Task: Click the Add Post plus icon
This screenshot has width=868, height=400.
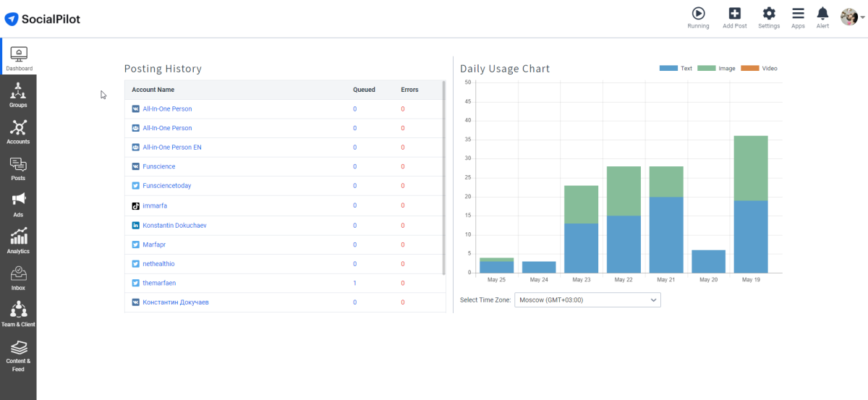Action: click(x=735, y=13)
